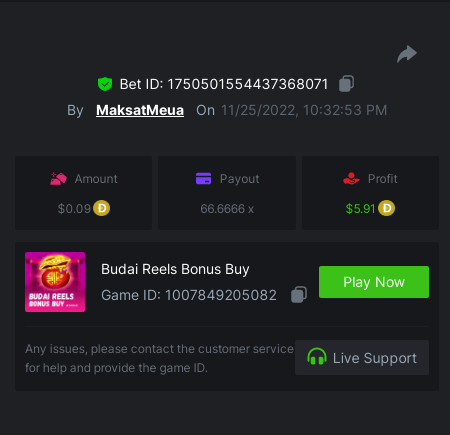
Task: Click the Game ID number text
Action: coord(221,295)
